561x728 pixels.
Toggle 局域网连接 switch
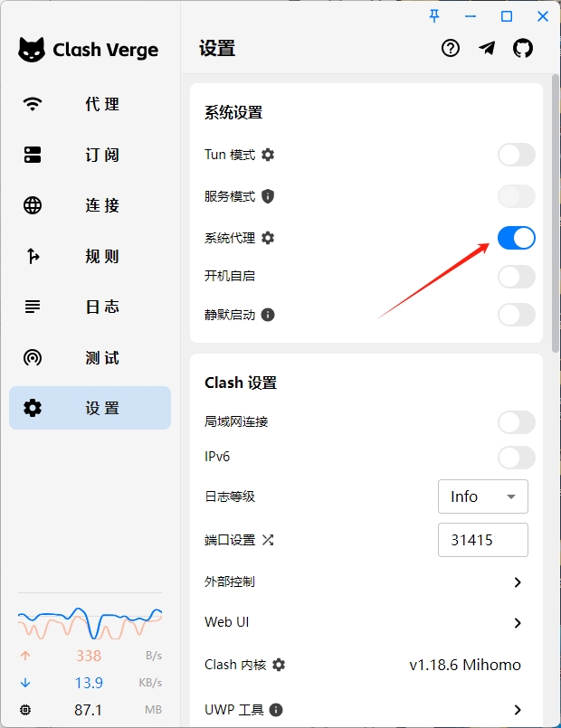tap(517, 422)
